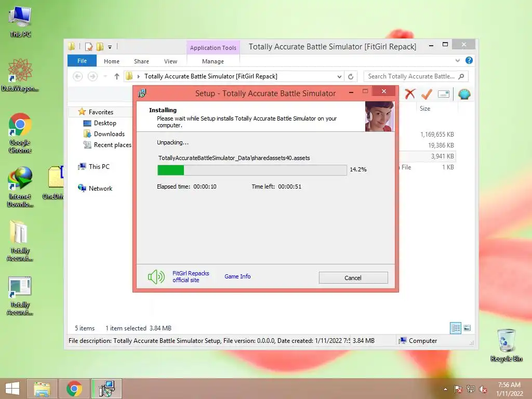Open the Customize Quick Access Toolbar dropdown
Viewport: 532px width, 399px height.
tap(110, 47)
